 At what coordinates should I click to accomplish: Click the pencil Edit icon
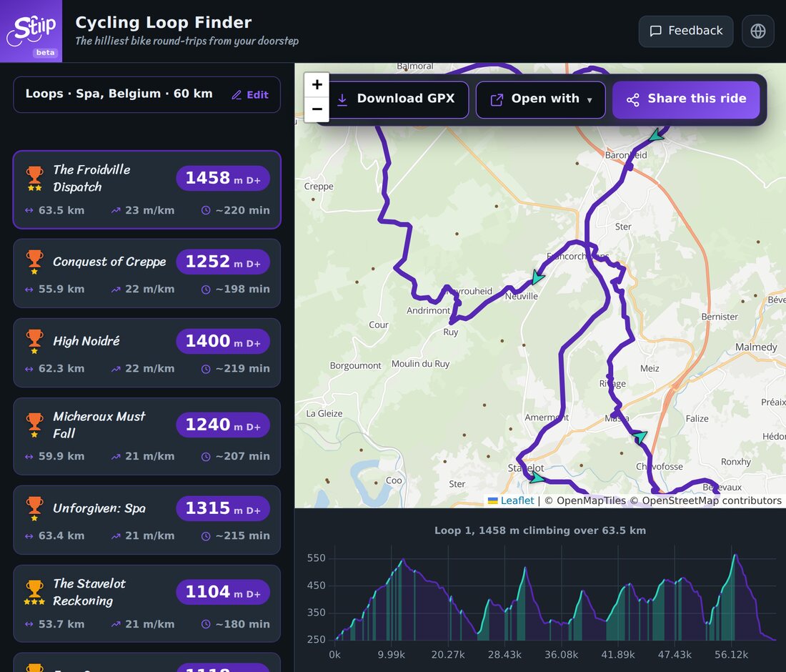coord(237,95)
